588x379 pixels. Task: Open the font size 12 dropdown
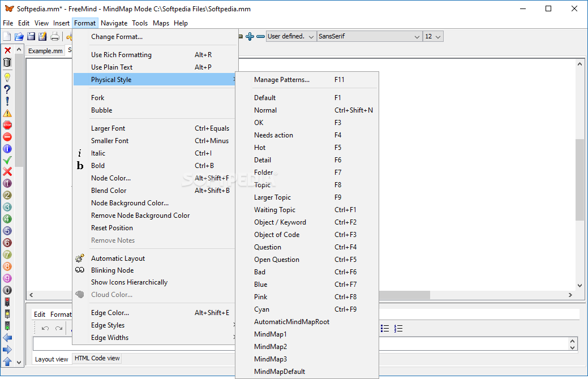pyautogui.click(x=433, y=36)
